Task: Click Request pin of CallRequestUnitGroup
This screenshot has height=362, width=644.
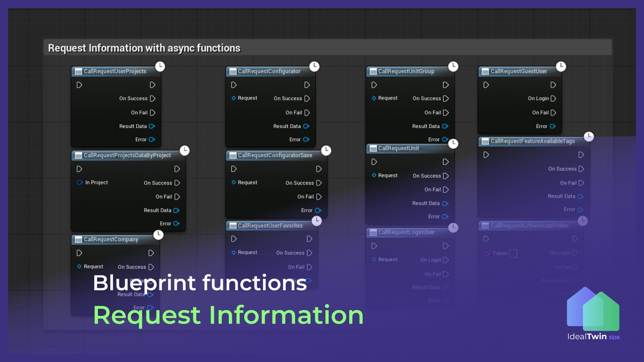Action: 374,98
